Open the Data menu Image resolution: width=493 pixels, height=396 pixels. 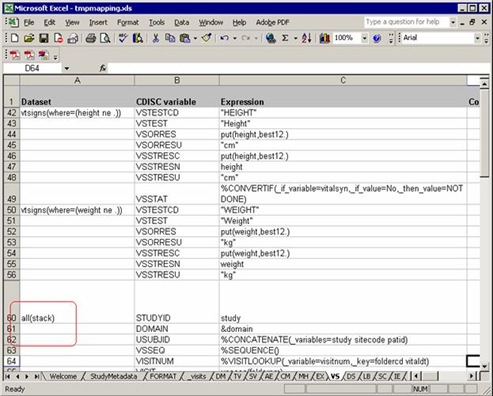coord(182,22)
